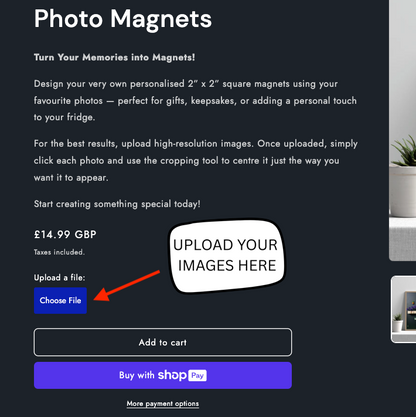Click the 'Buy with' text on purple button
The width and height of the screenshot is (416, 417).
coord(137,375)
